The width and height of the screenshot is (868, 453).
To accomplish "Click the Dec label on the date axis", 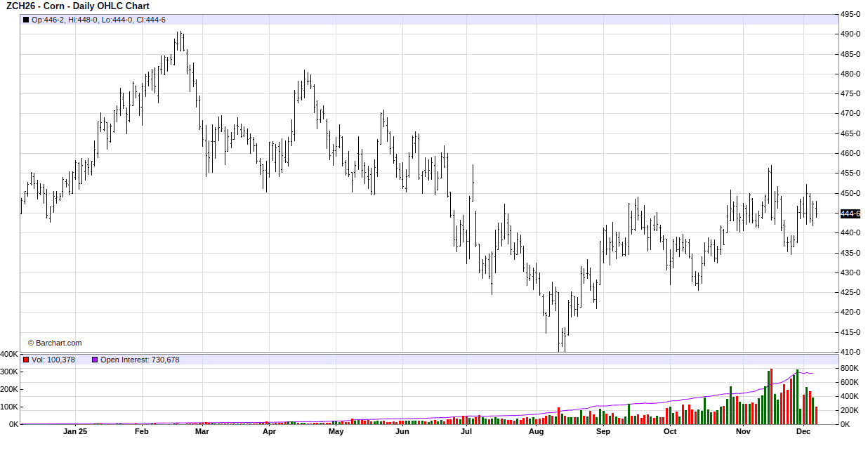I will pyautogui.click(x=803, y=432).
